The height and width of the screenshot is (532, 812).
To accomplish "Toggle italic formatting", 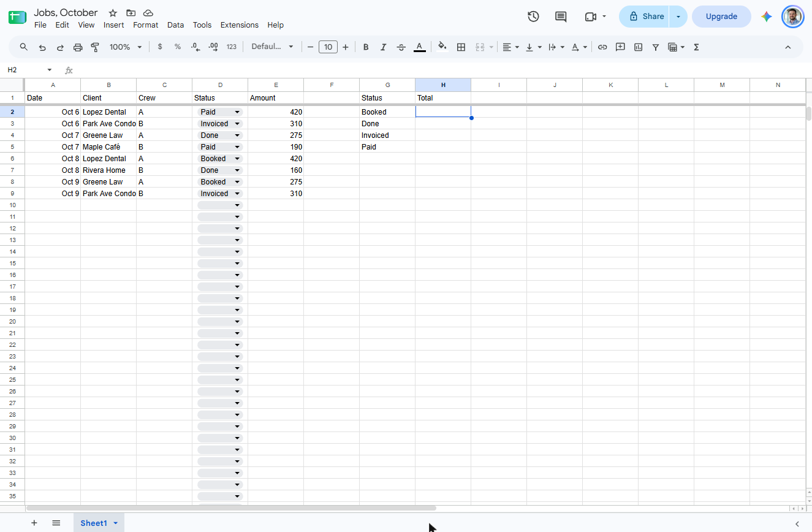I will [384, 47].
